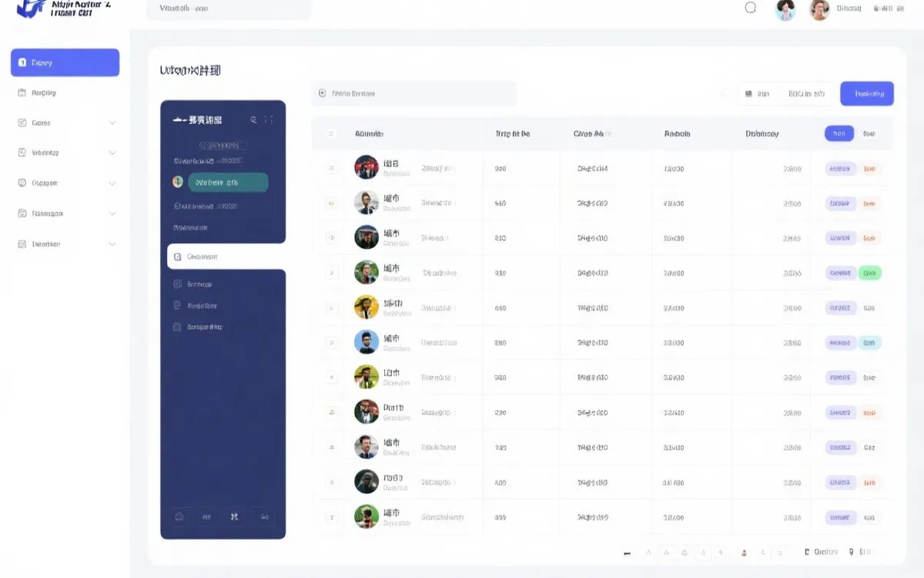Check the first table row's checkbox
Viewport: 924px width, 578px height.
pyautogui.click(x=332, y=168)
